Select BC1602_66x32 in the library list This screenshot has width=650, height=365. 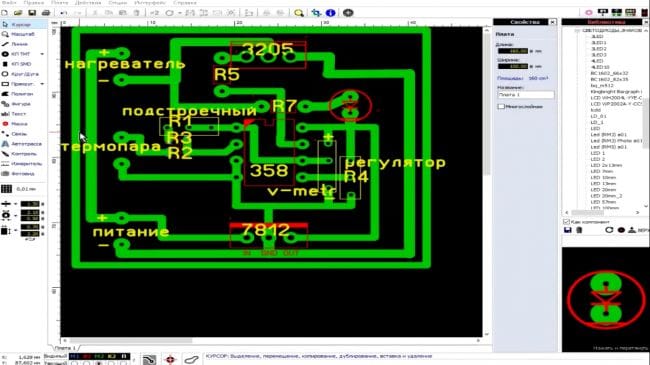coord(609,73)
